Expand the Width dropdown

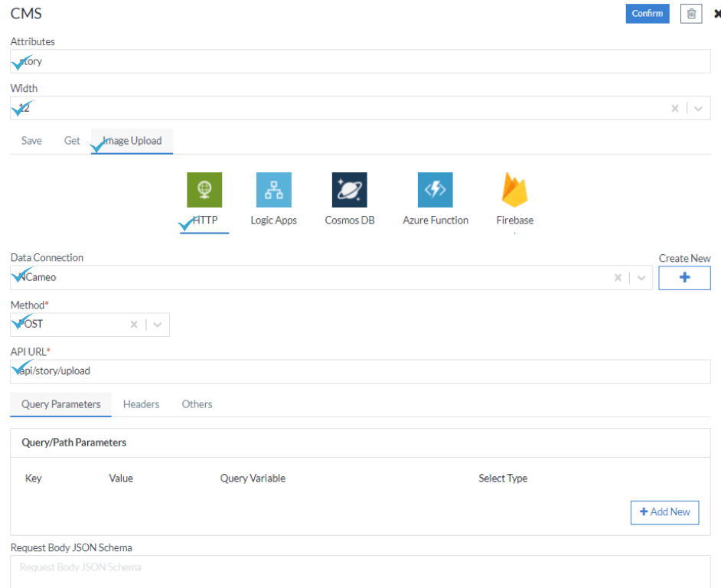698,109
